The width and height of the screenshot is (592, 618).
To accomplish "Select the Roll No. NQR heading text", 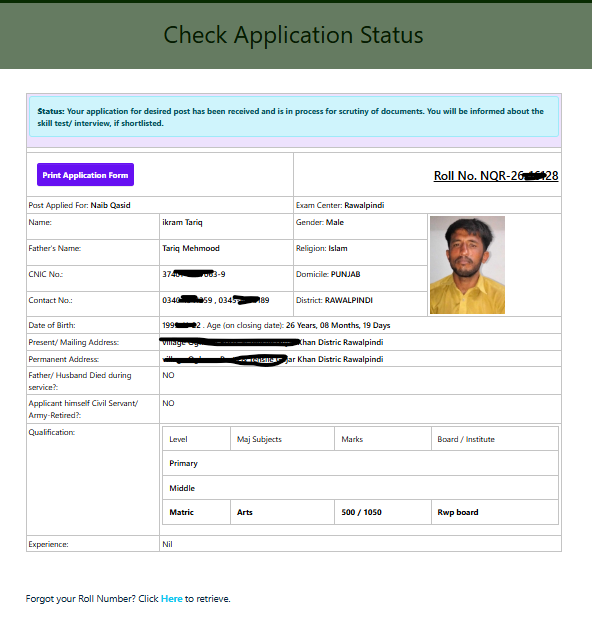I will 496,175.
